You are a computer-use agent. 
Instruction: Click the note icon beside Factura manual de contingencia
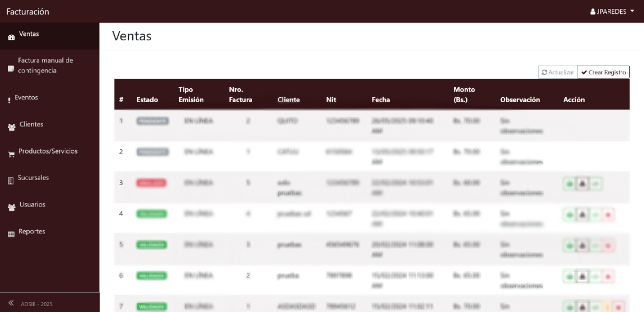pos(11,69)
